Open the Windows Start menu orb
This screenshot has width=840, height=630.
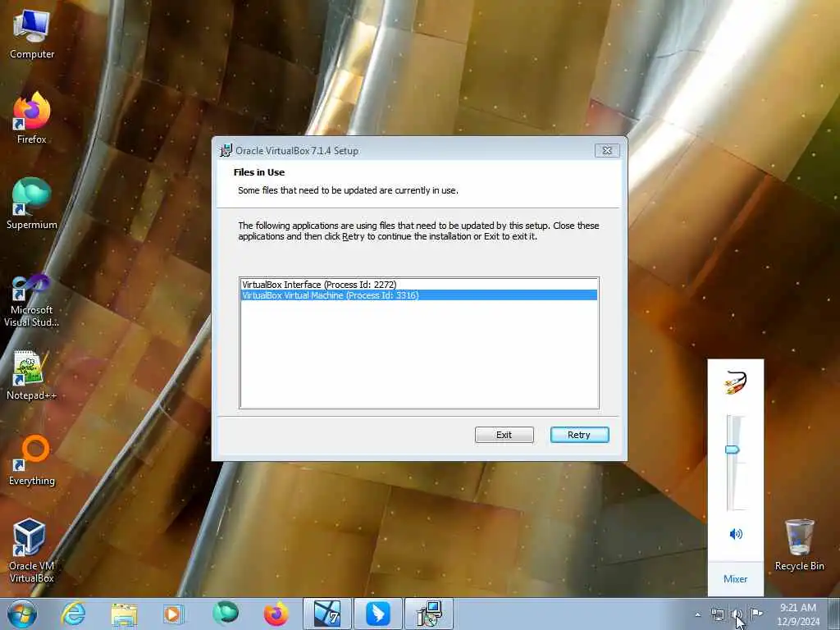point(22,614)
